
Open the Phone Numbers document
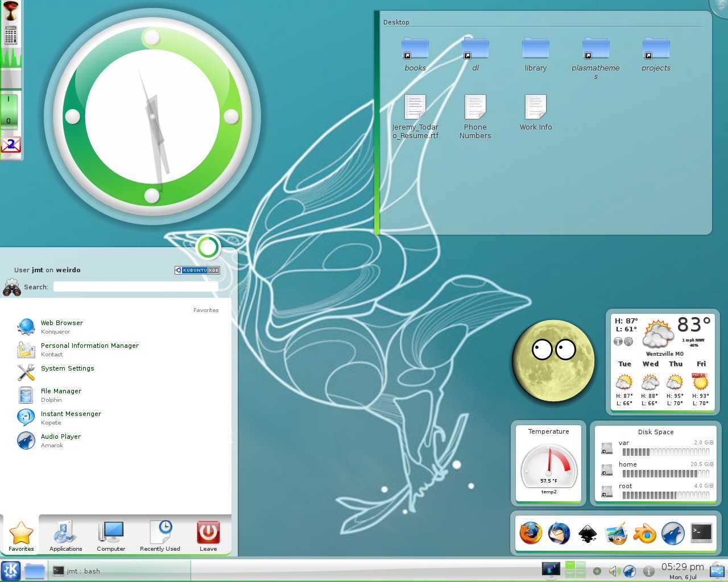475,117
